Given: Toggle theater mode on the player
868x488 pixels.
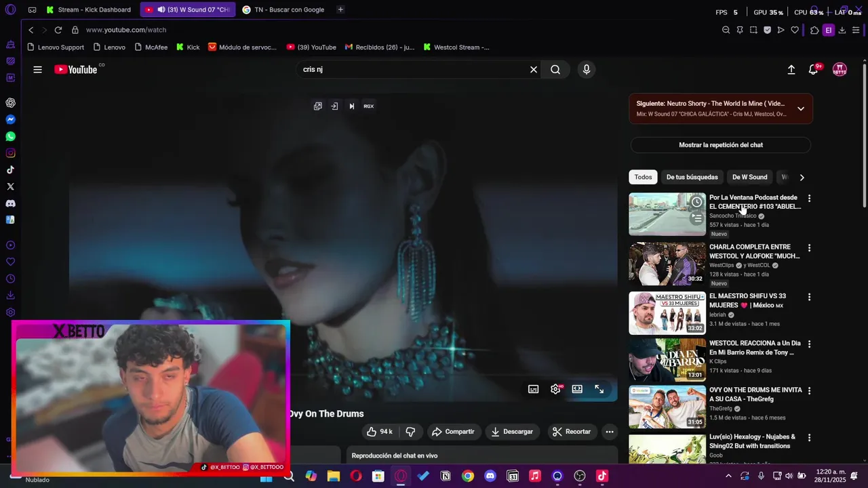Looking at the screenshot, I should click(x=577, y=389).
